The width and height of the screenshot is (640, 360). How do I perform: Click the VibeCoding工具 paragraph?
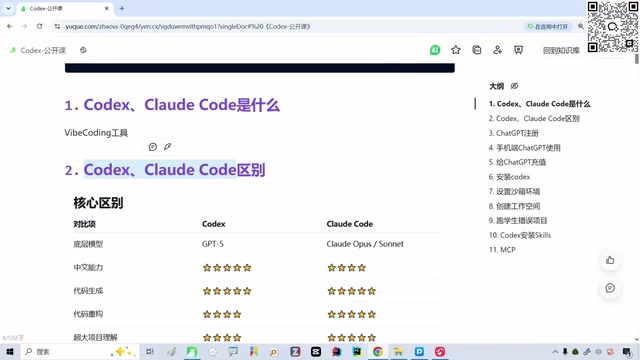(x=96, y=133)
